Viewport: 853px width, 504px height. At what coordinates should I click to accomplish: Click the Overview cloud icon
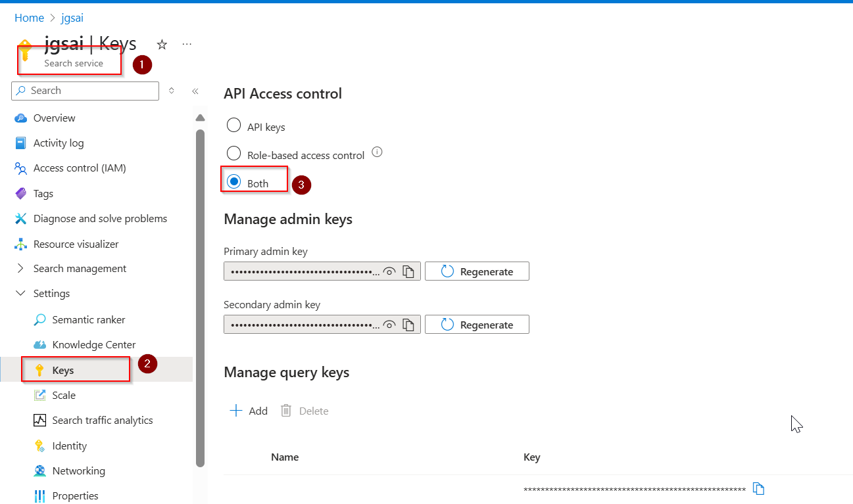(21, 118)
